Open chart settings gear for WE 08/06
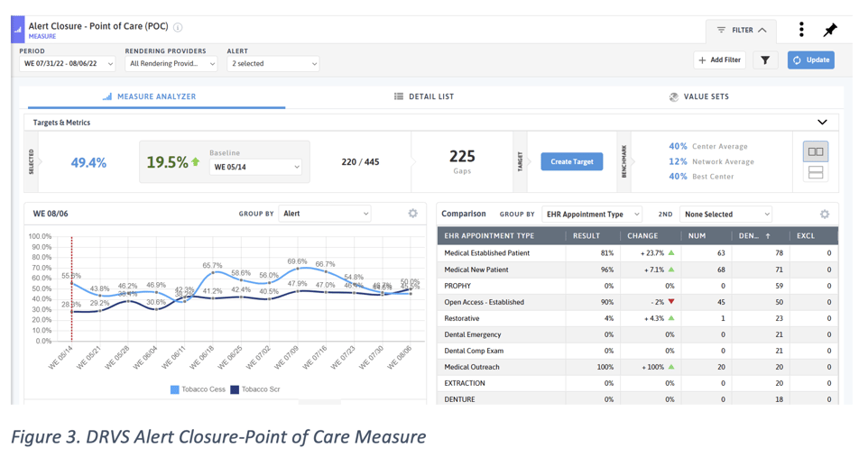 pyautogui.click(x=412, y=213)
